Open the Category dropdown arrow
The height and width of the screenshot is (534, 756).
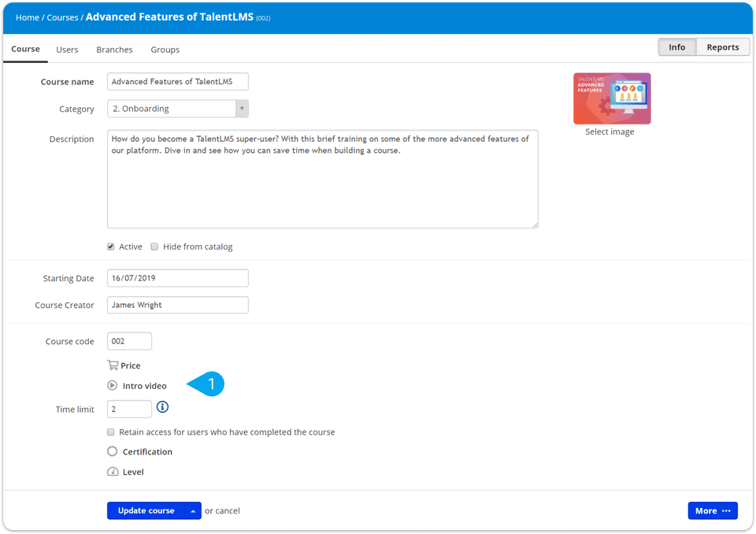(242, 109)
